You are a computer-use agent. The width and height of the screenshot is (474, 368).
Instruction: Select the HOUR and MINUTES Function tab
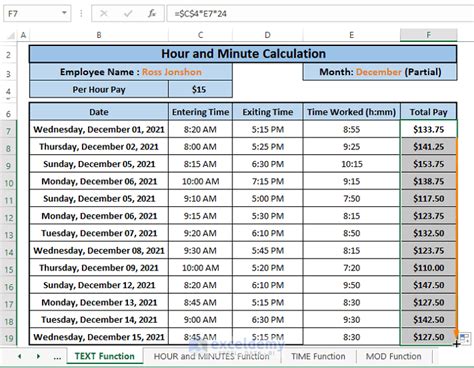pyautogui.click(x=212, y=356)
